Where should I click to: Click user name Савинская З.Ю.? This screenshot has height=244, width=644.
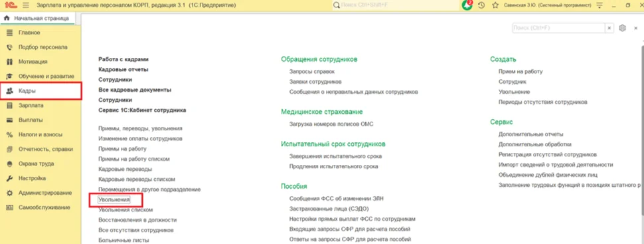click(548, 5)
